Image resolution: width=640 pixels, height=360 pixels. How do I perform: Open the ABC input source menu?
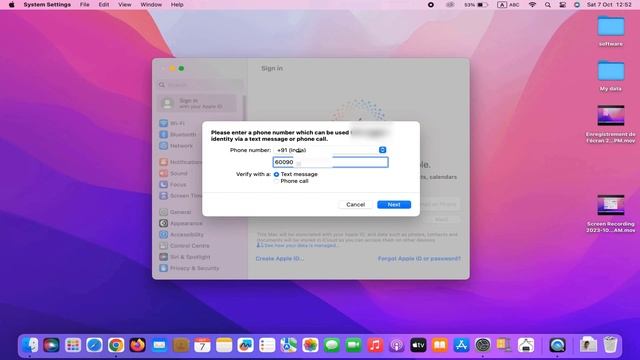coord(508,5)
